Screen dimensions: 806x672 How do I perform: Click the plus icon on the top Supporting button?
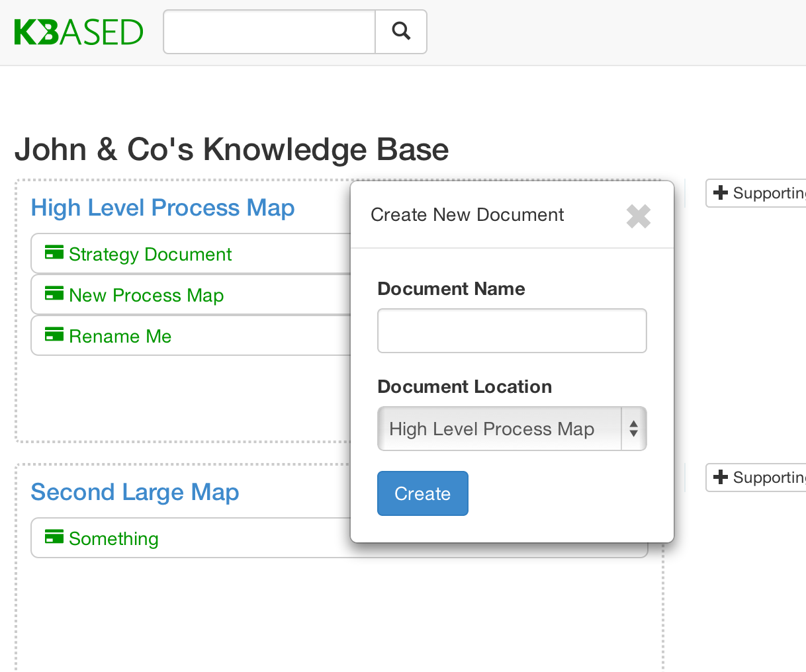(x=721, y=192)
